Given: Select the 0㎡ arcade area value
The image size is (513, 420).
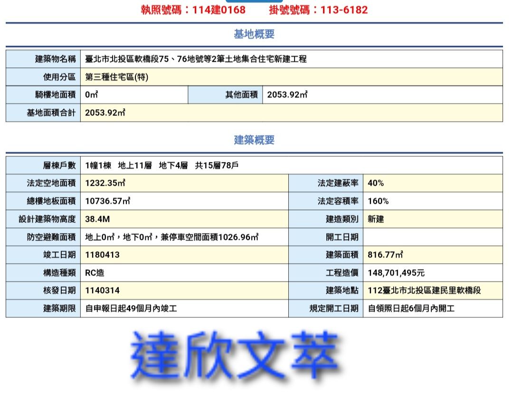Looking at the screenshot, I should [91, 95].
